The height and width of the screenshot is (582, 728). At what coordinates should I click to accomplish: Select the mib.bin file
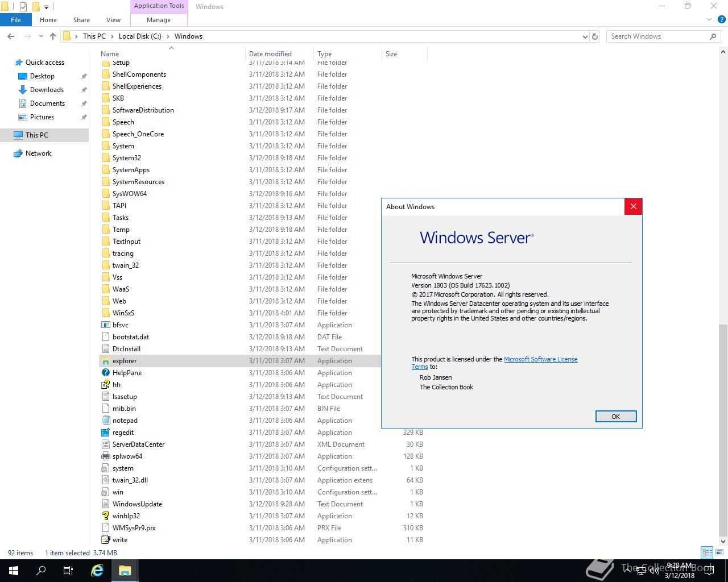click(124, 409)
